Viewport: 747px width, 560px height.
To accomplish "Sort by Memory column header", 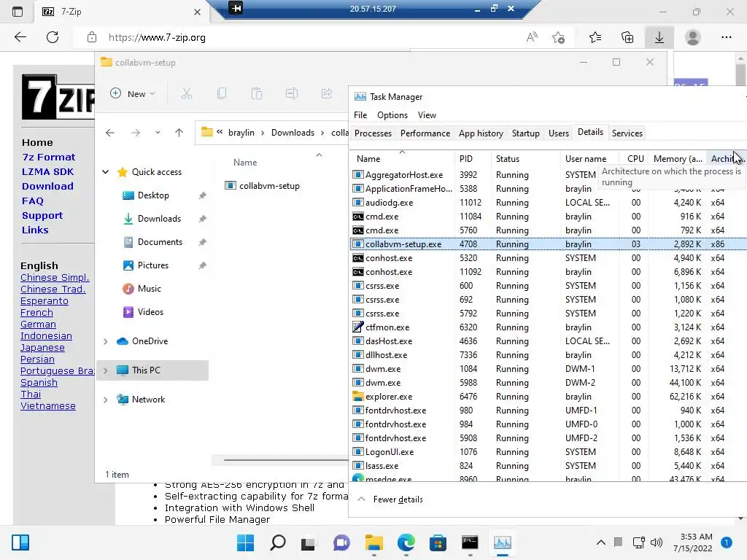I will click(677, 158).
